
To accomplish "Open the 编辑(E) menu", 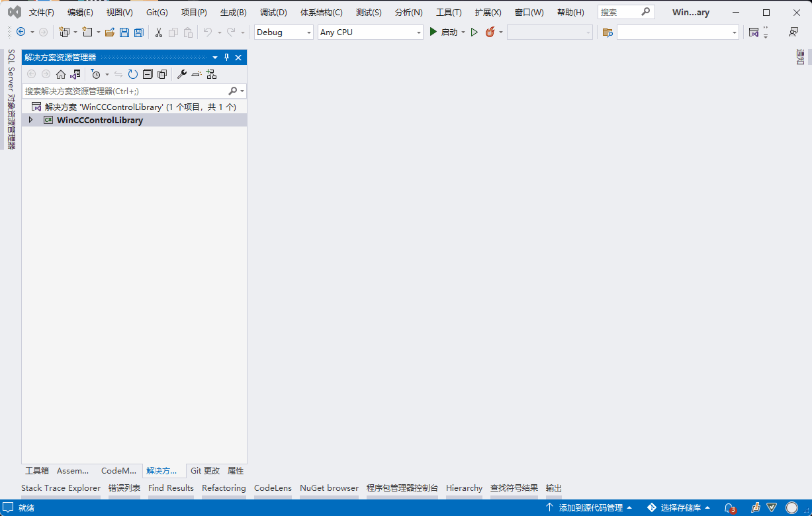I will (x=80, y=12).
